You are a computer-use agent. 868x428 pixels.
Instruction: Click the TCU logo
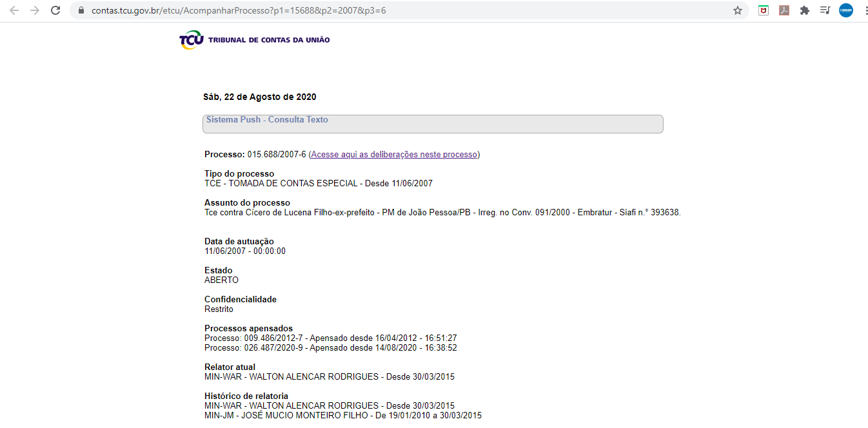point(192,40)
